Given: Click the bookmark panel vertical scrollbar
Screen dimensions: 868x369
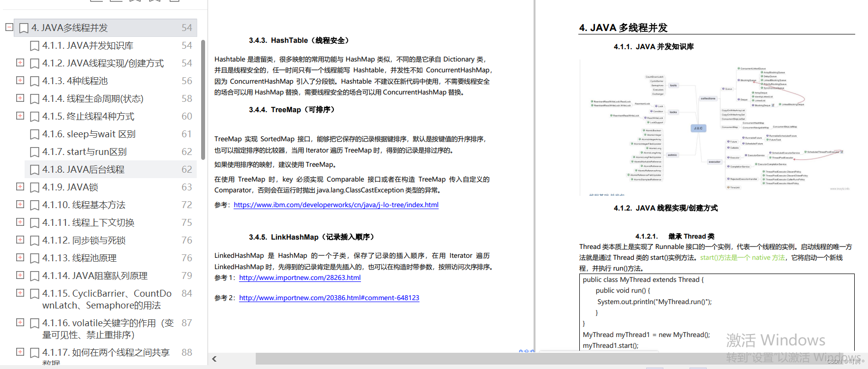Looking at the screenshot, I should pos(203,100).
